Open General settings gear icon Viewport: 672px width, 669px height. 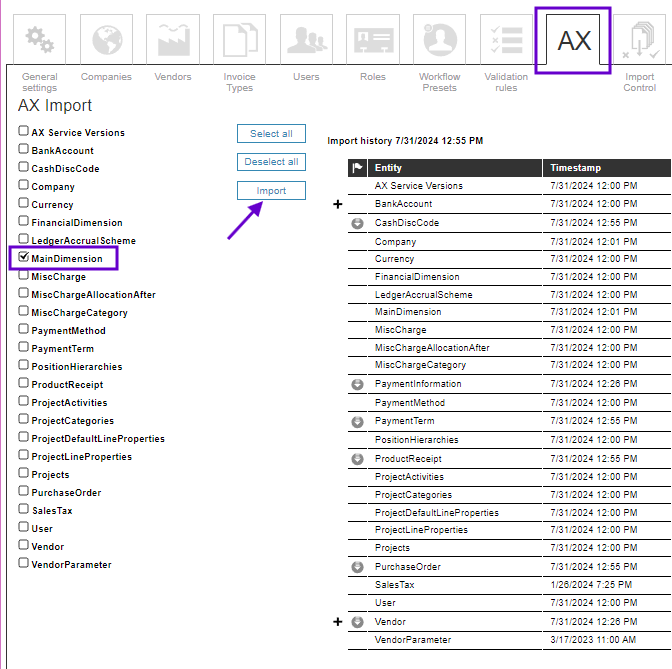click(x=39, y=39)
